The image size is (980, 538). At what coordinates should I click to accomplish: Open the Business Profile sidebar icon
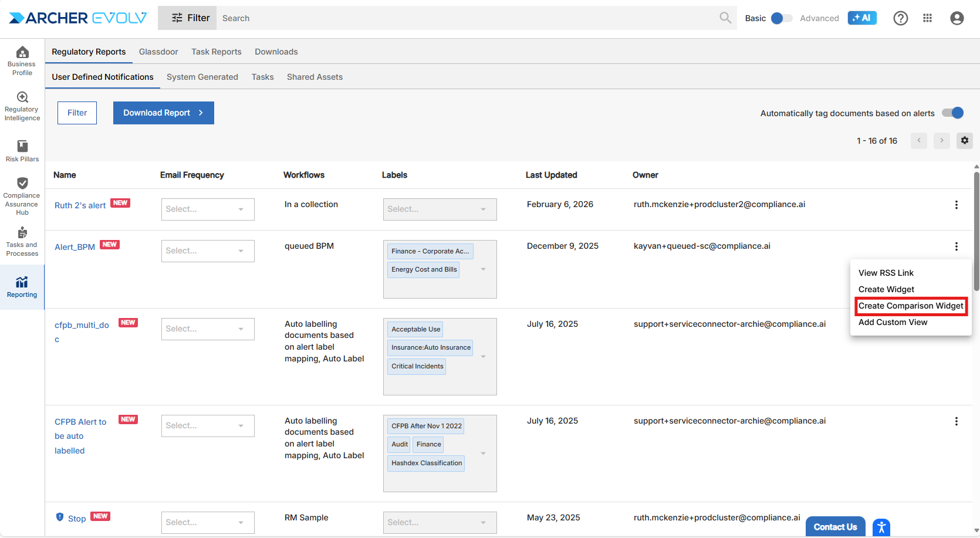[x=22, y=60]
